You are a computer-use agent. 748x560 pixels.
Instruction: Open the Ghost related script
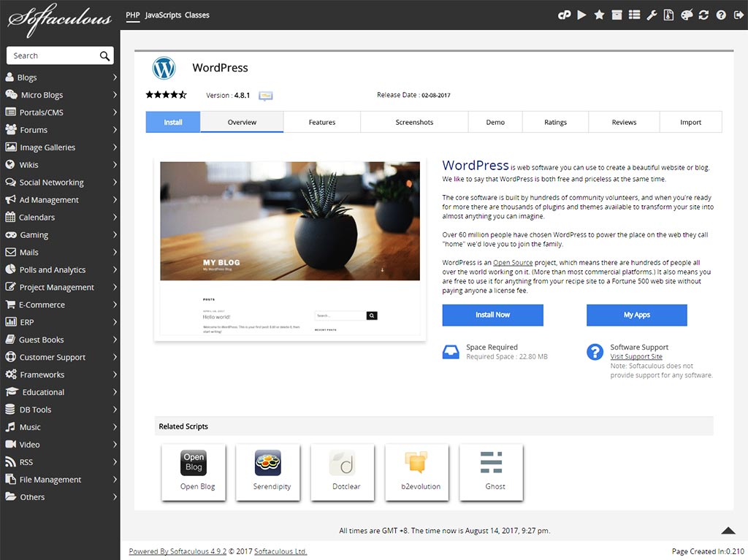coord(492,472)
